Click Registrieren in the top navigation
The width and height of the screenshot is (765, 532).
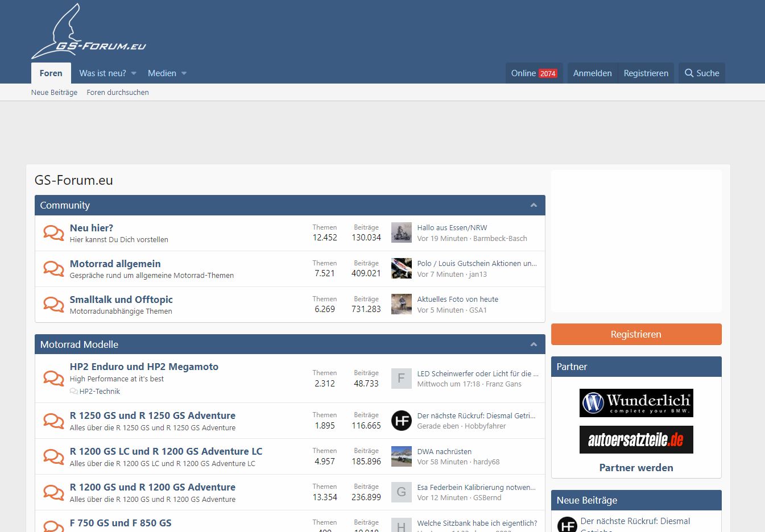point(646,73)
